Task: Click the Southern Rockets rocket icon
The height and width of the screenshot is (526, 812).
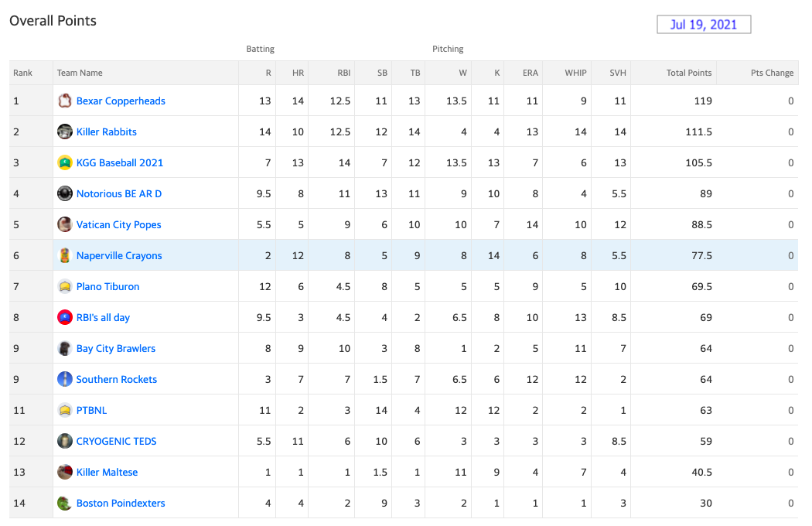Action: 65,379
